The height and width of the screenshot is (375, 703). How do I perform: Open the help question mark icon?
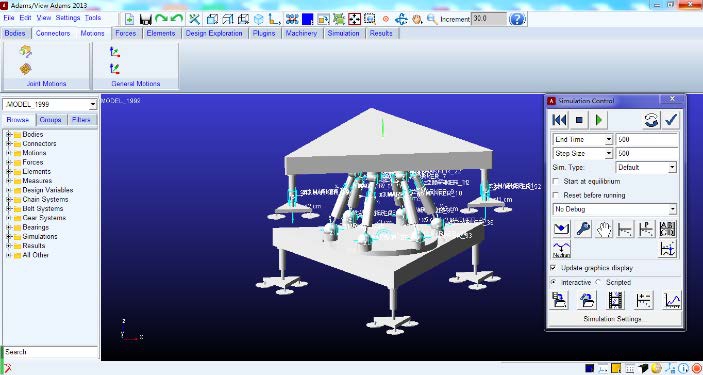[517, 19]
